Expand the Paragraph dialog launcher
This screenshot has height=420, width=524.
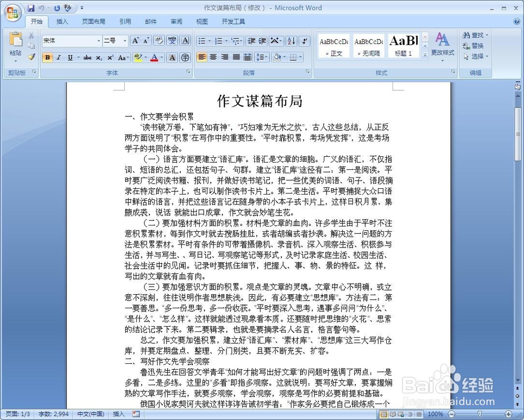[x=308, y=71]
